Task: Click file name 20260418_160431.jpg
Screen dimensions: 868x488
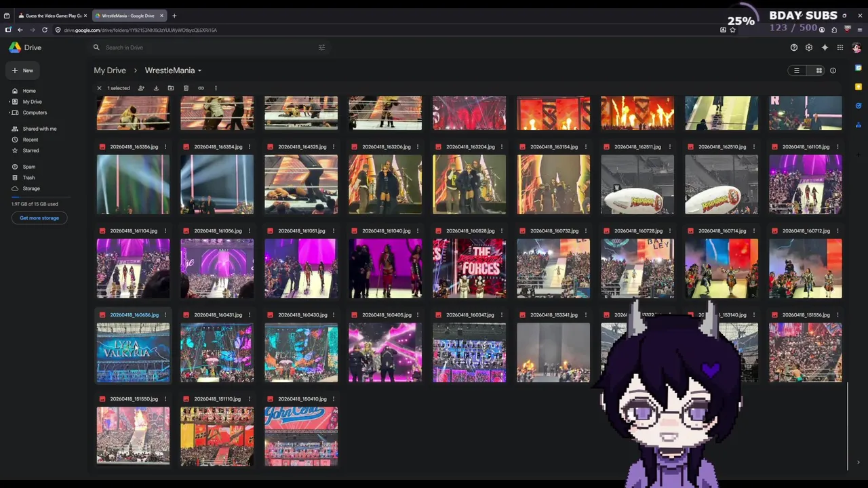Action: tap(218, 315)
